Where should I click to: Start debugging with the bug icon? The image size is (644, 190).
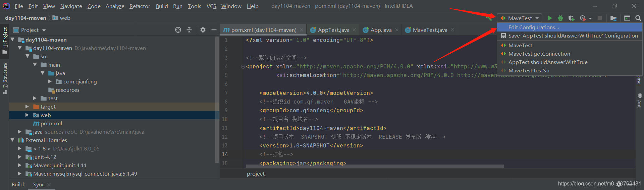pyautogui.click(x=560, y=18)
